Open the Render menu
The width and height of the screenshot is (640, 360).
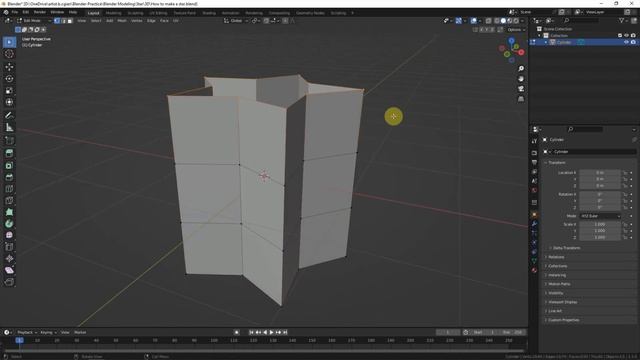pos(40,12)
